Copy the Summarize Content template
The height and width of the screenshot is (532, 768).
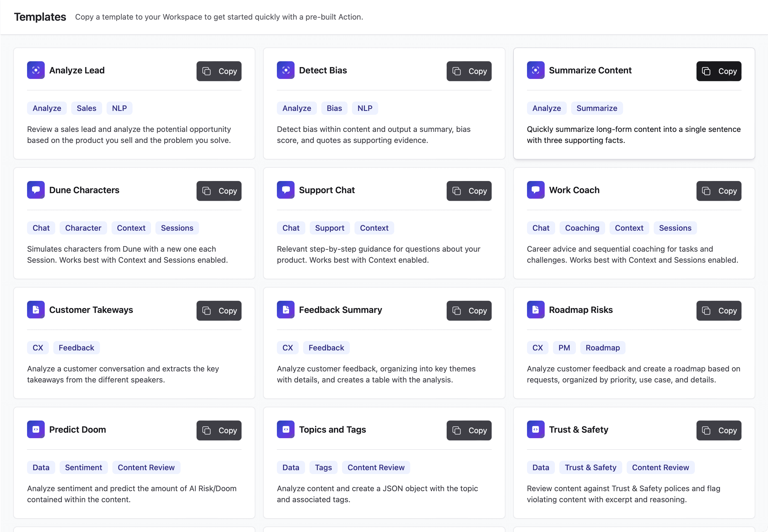[718, 71]
